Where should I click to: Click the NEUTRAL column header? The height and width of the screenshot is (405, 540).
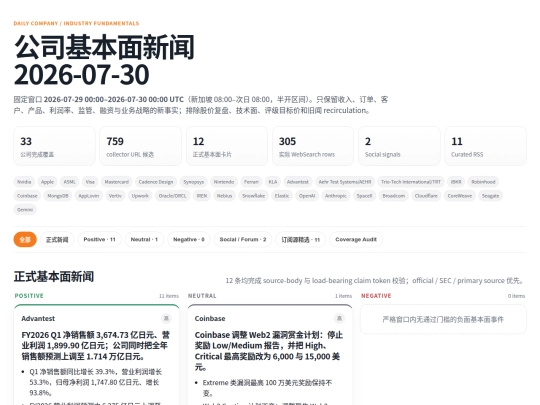202,296
